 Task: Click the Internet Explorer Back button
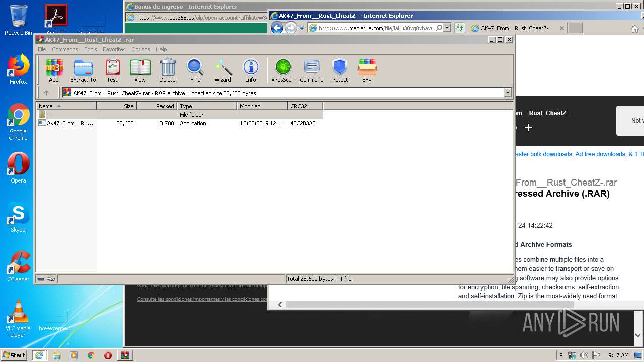click(277, 28)
